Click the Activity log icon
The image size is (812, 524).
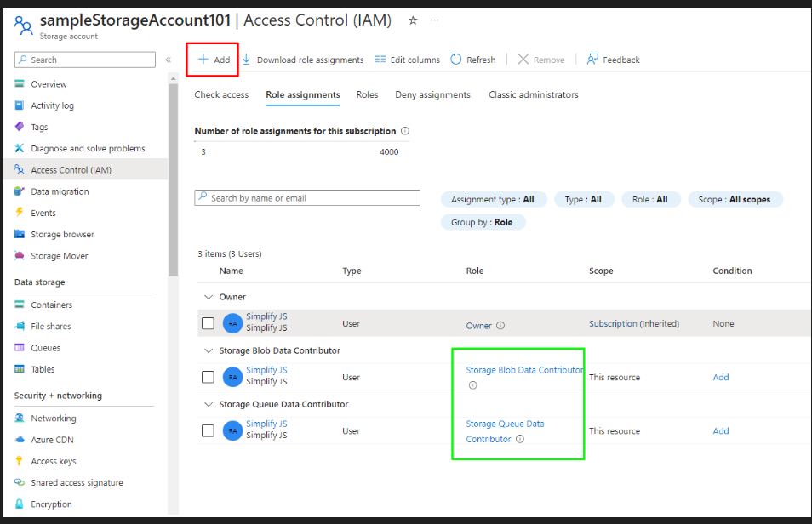click(x=20, y=105)
